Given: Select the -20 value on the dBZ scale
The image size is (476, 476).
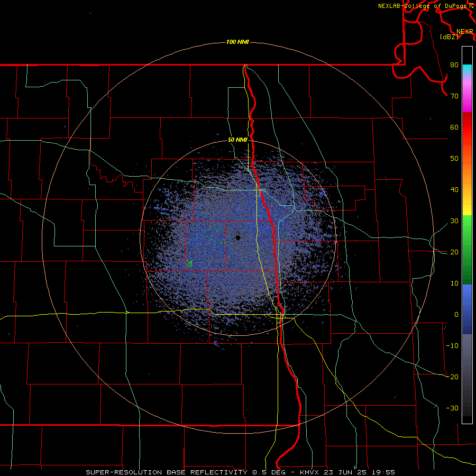Looking at the screenshot, I should click(452, 377).
